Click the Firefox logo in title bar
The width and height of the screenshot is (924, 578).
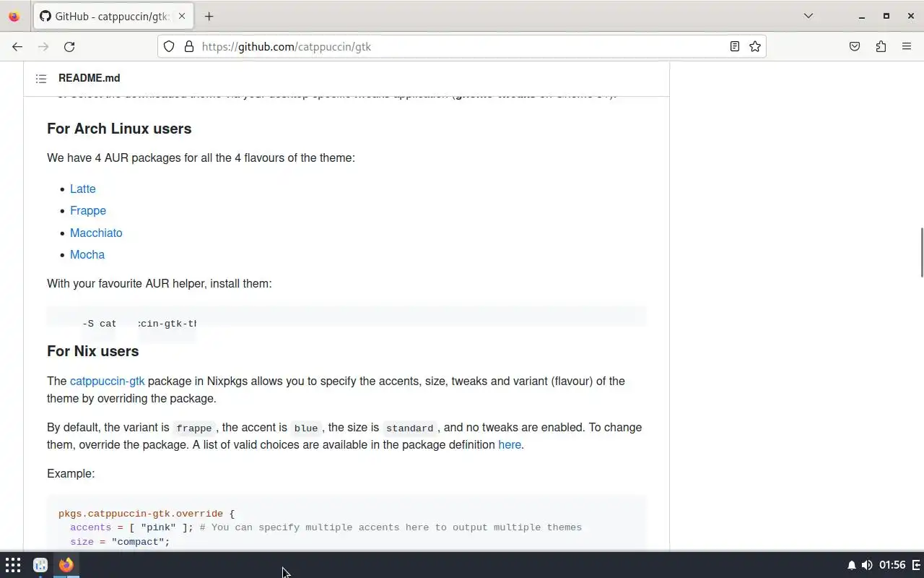(x=14, y=17)
